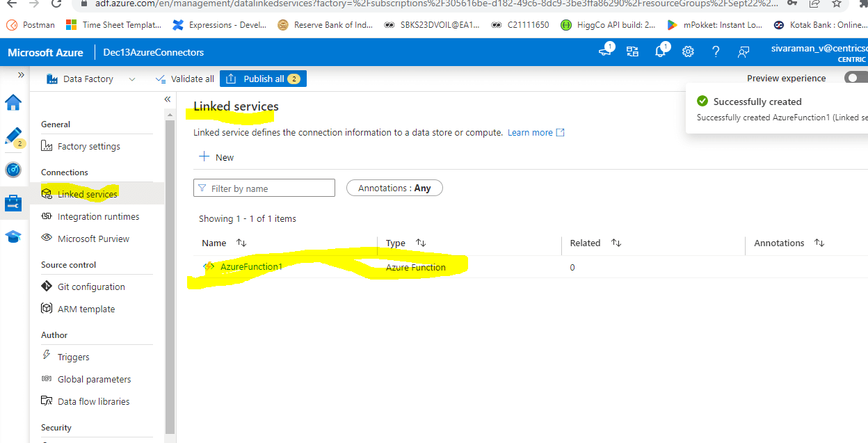This screenshot has width=868, height=443.
Task: Open Help via the question mark icon
Action: coord(716,51)
